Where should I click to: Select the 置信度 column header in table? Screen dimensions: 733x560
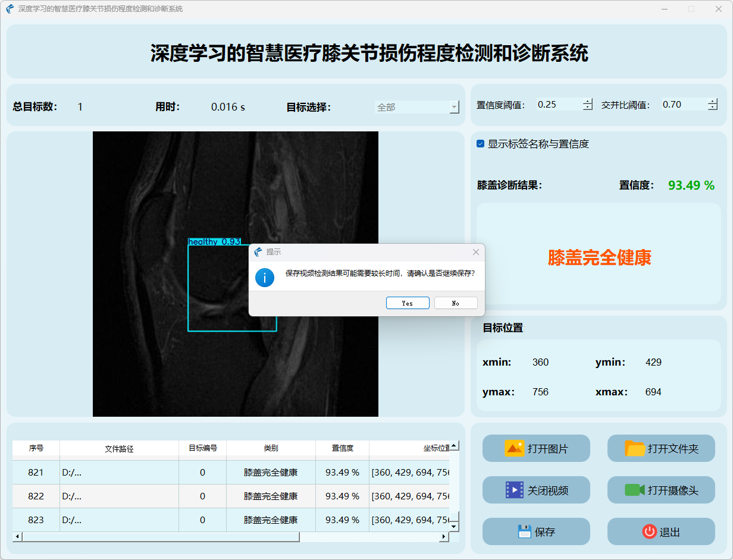(x=342, y=448)
